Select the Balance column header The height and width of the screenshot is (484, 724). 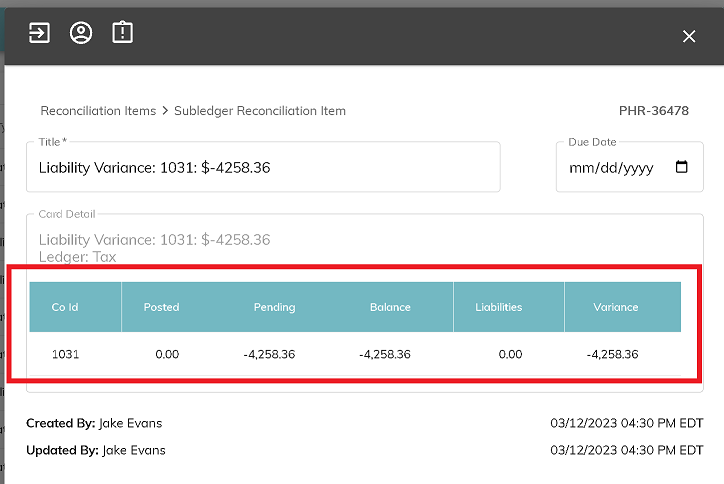[390, 307]
